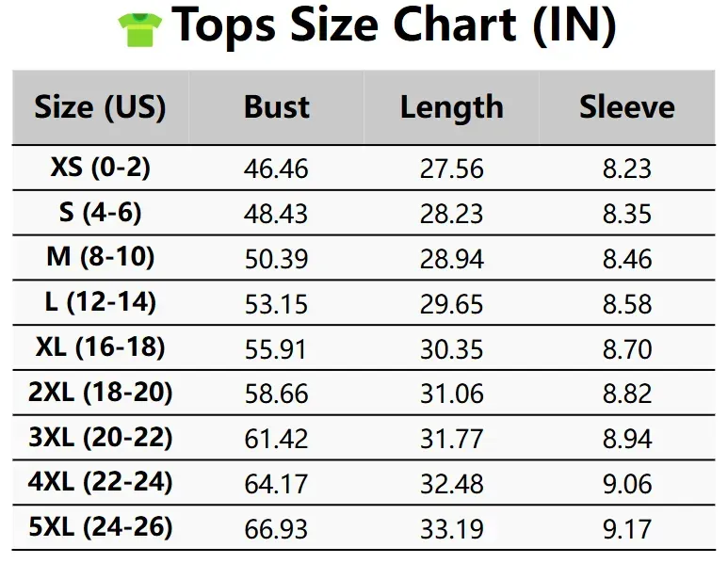Click the 5XL (24-26) size row label
Viewport: 728px width, 563px height.
100,527
